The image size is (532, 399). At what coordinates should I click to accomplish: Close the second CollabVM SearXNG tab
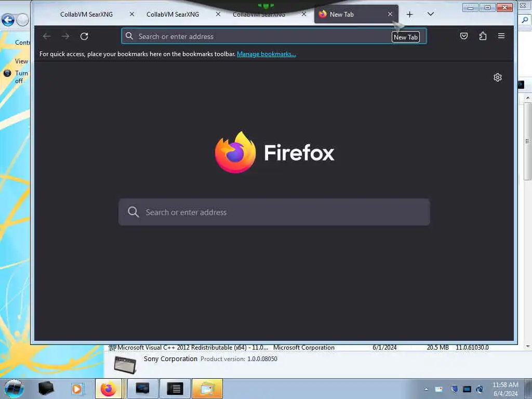coord(218,14)
